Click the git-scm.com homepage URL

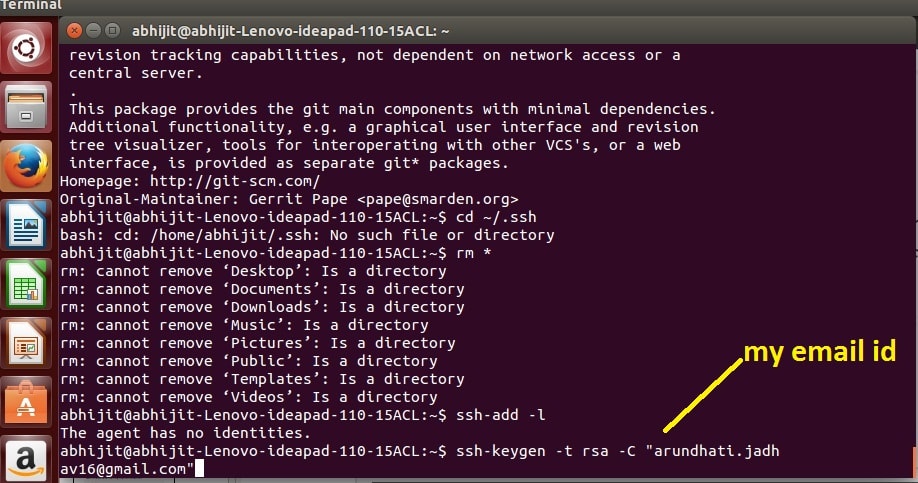[x=235, y=181]
